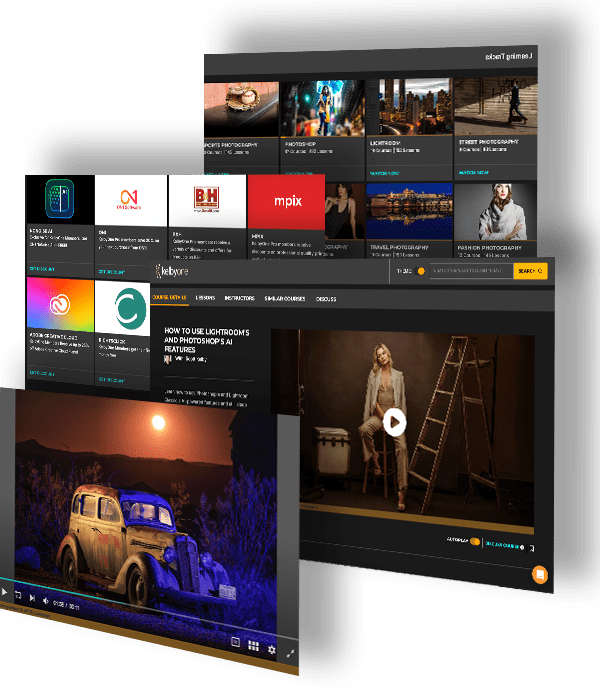Open the orange chat bubble icon

[538, 575]
